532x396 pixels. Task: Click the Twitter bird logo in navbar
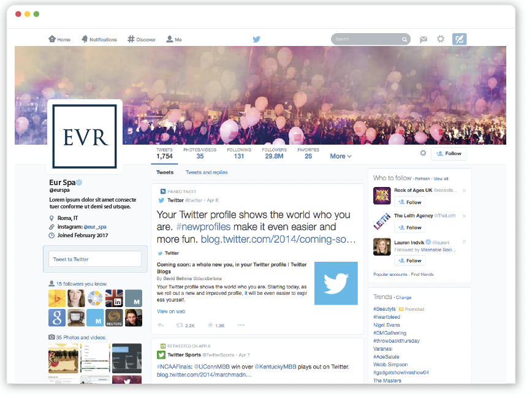[256, 39]
